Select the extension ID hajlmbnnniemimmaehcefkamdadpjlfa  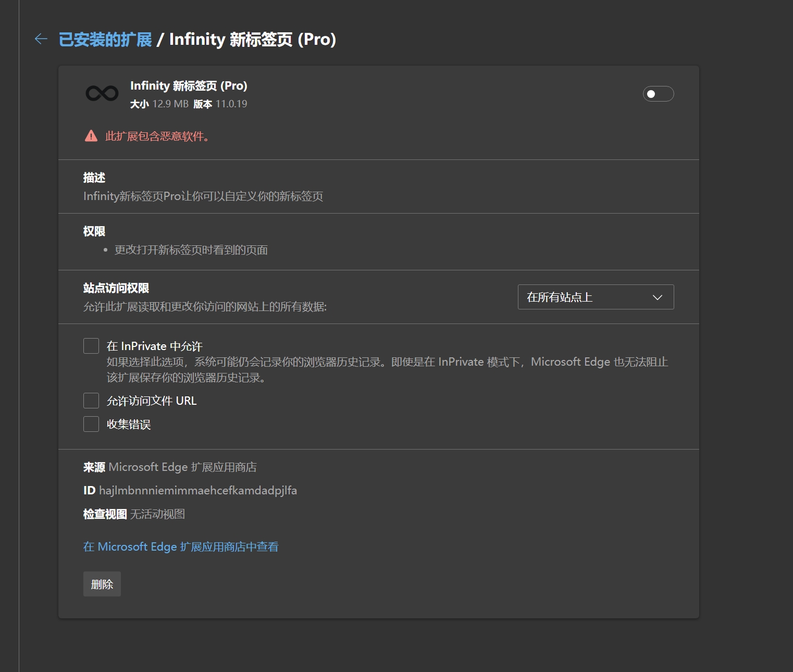coord(198,490)
